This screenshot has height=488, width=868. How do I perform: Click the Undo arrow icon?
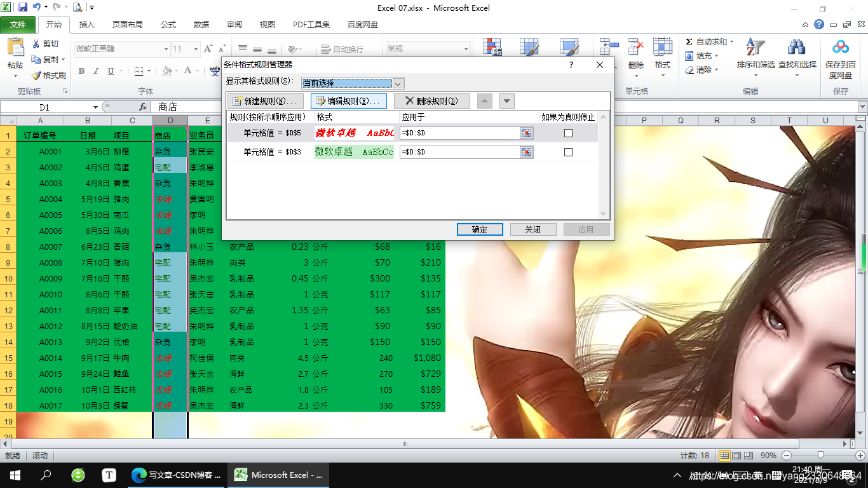(x=37, y=8)
